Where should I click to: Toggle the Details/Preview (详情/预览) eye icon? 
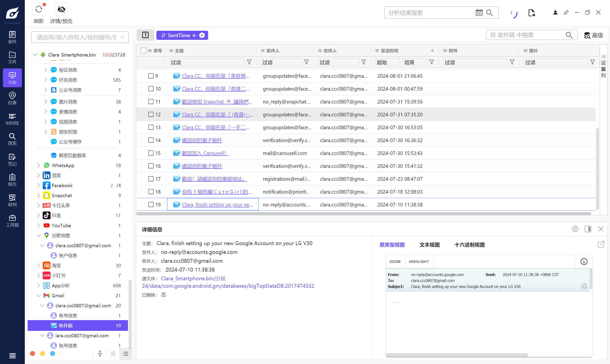pyautogui.click(x=61, y=10)
